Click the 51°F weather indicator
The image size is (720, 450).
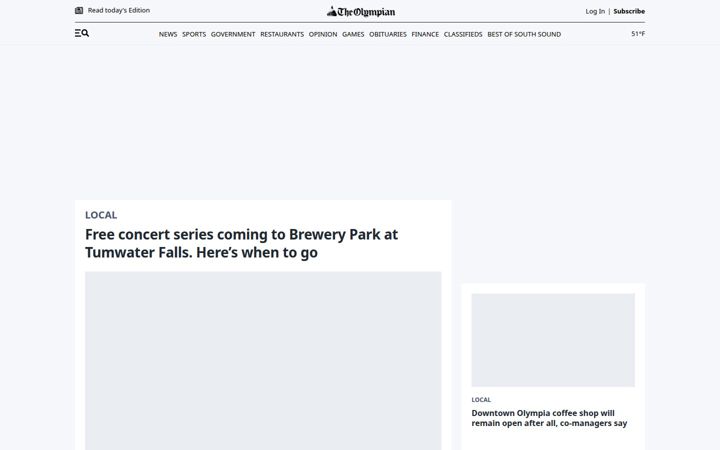tap(638, 34)
